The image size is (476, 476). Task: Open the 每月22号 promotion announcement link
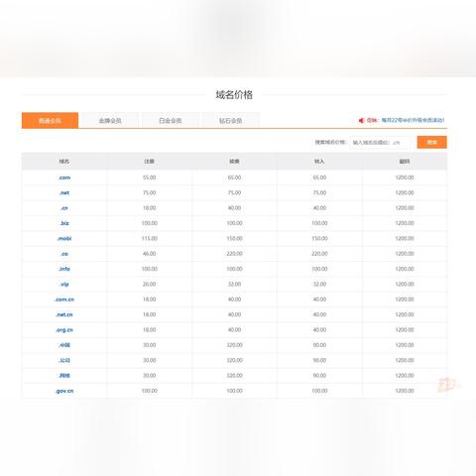tap(413, 120)
